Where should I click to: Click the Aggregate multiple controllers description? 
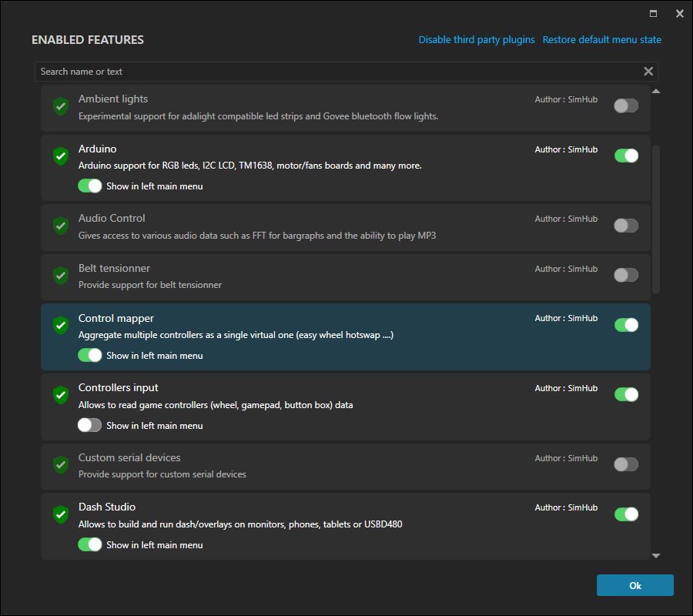click(x=236, y=335)
